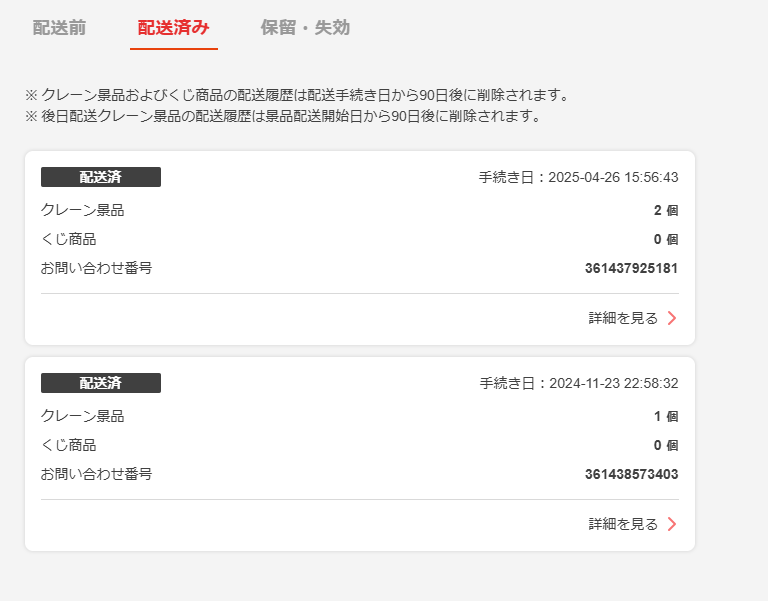
Task: Open the 保留・失効 tab
Action: tap(305, 27)
